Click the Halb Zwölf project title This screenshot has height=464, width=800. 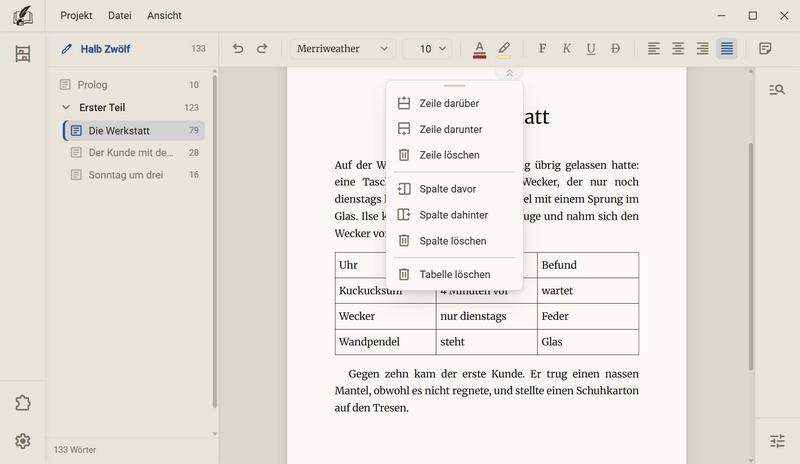pos(105,49)
